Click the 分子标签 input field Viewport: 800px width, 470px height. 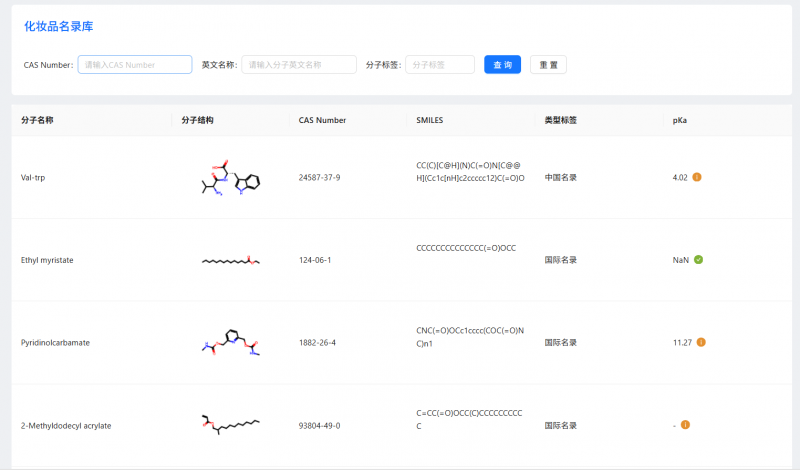coord(440,65)
